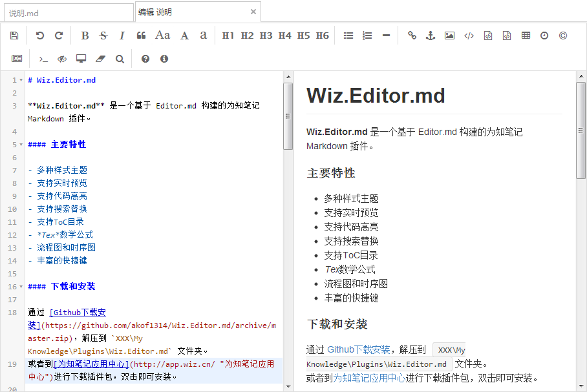Insert an unordered bullet list
This screenshot has width=587, height=392.
click(x=348, y=36)
